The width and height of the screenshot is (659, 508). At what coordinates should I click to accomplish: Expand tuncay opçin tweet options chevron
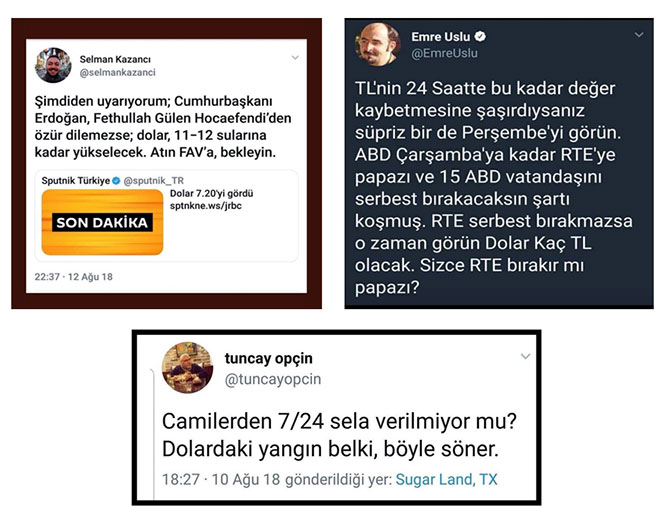[525, 356]
